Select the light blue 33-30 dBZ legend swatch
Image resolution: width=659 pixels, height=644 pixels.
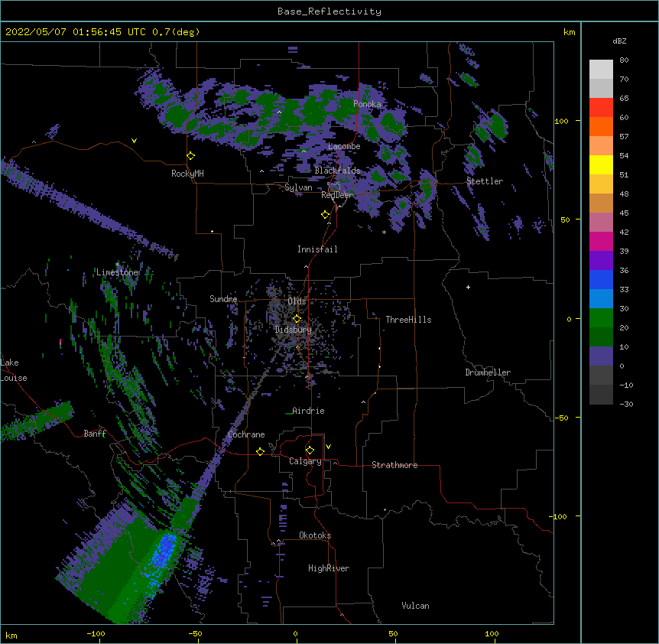tap(601, 299)
